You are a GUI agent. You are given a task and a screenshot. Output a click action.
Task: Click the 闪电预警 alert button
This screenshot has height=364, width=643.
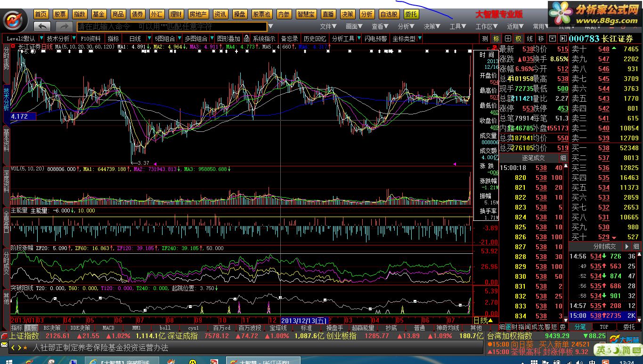375,39
